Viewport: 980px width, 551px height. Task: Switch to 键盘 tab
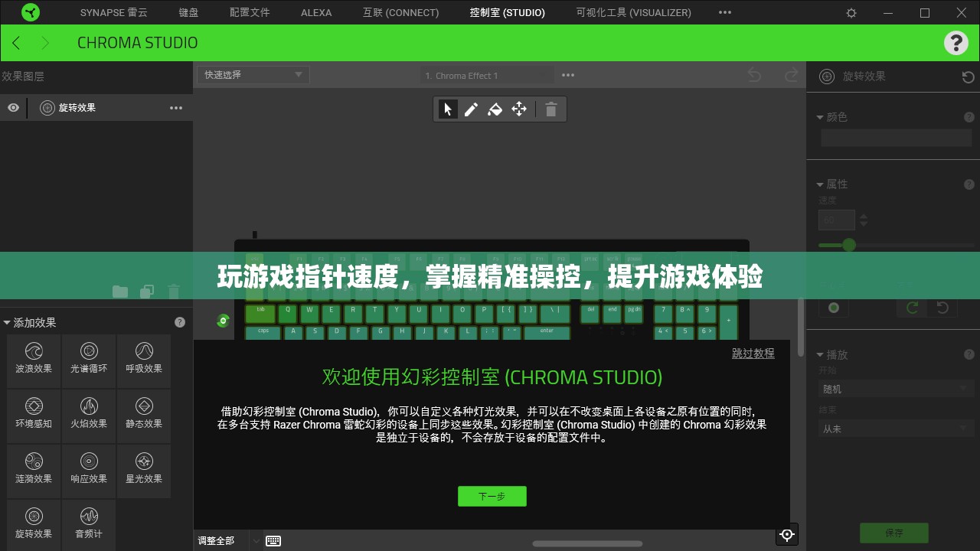(x=188, y=13)
